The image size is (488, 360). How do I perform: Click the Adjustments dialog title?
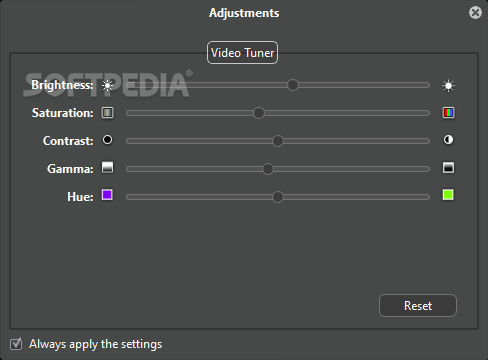click(x=244, y=13)
